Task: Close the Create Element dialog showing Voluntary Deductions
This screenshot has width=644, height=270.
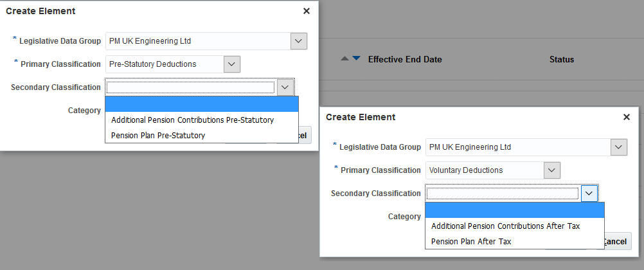Action: point(627,117)
